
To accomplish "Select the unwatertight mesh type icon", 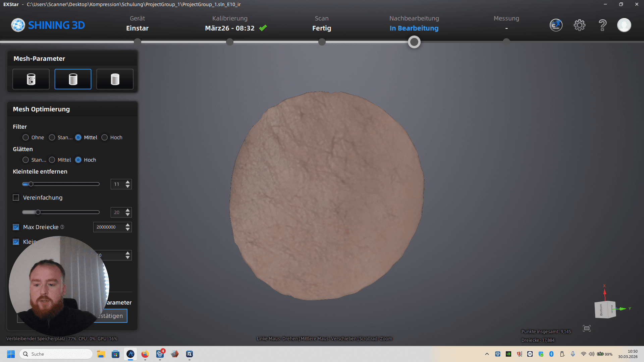I will [31, 79].
